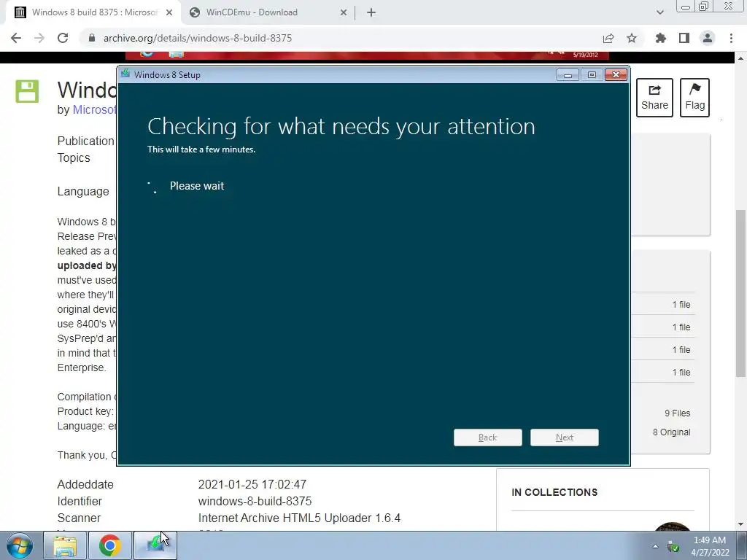The image size is (747, 560).
Task: Open the Chrome extensions puzzle icon
Action: (661, 38)
